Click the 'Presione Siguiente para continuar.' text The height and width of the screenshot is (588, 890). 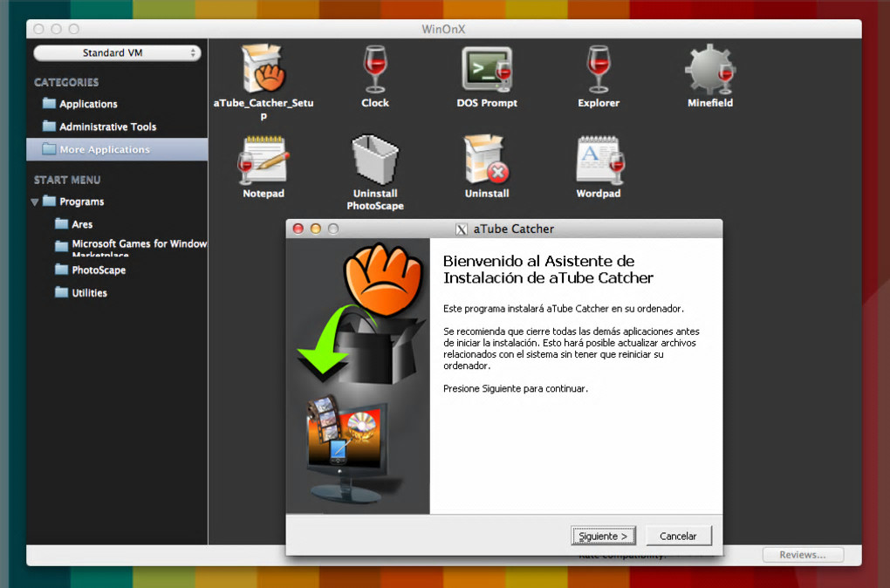tap(516, 389)
